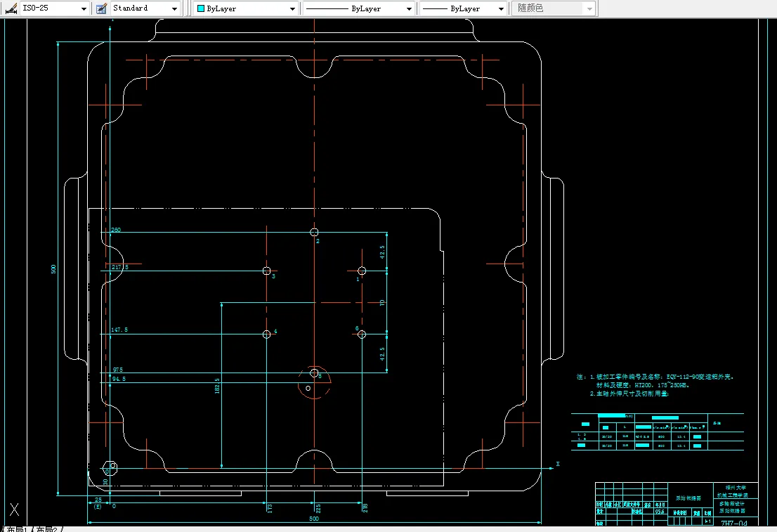Select the vertical 500 dimension on left

click(53, 268)
